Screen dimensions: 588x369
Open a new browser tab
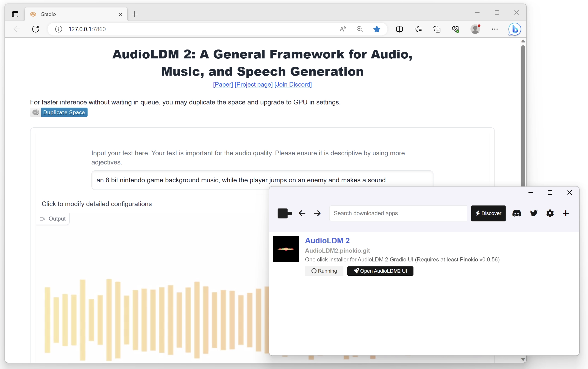135,14
